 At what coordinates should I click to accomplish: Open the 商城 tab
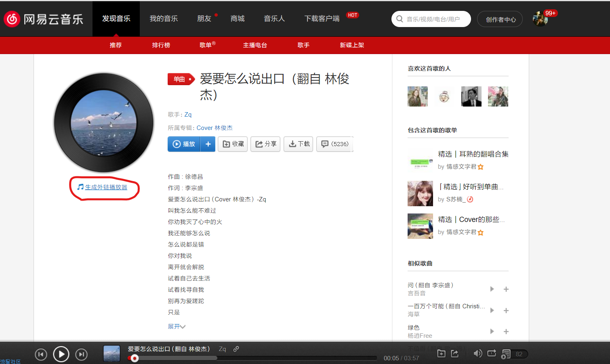pos(238,19)
